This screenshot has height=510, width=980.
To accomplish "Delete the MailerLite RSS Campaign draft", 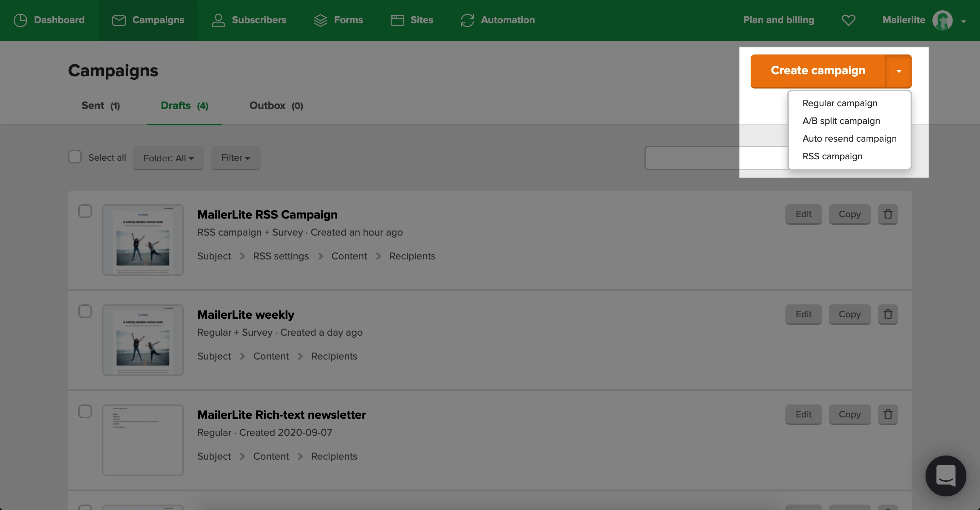I will (x=888, y=214).
